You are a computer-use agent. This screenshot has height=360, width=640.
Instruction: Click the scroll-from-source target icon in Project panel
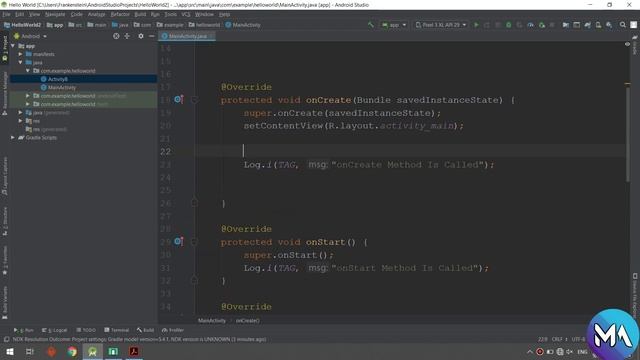click(x=116, y=36)
